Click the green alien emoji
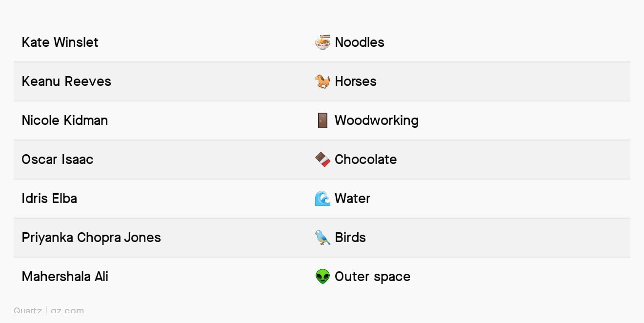 [x=322, y=277]
